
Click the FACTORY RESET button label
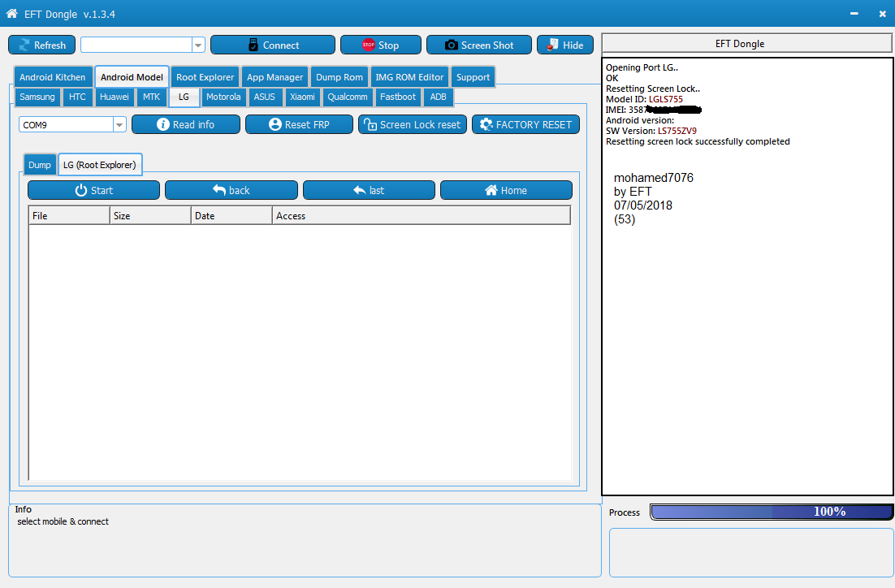coord(534,124)
